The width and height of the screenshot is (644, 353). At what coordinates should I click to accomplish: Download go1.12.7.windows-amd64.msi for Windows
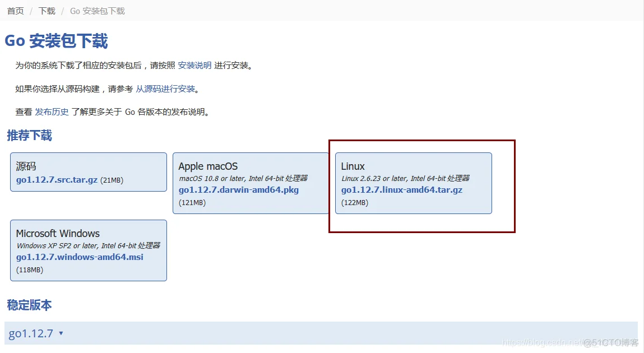click(x=80, y=257)
